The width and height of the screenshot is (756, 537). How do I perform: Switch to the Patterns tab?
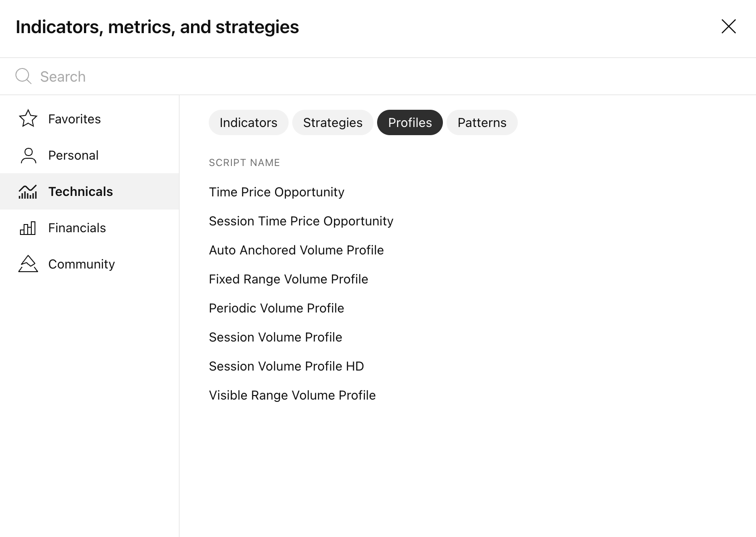tap(482, 122)
